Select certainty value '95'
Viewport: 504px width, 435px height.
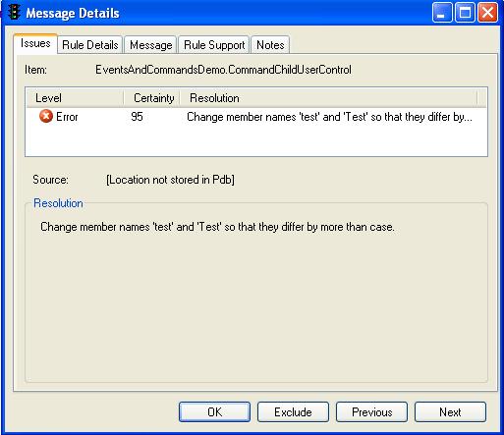(137, 117)
